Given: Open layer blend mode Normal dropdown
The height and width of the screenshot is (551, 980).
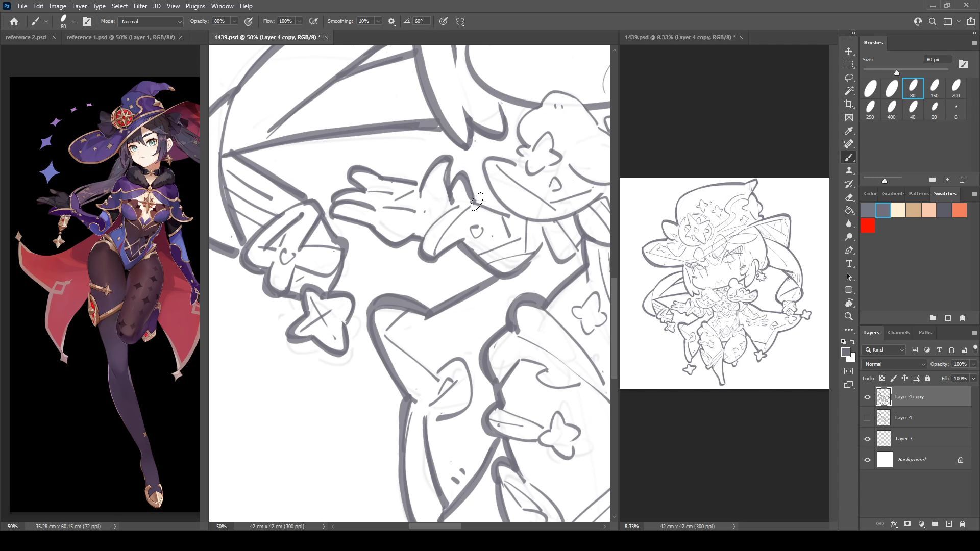Looking at the screenshot, I should (x=894, y=364).
